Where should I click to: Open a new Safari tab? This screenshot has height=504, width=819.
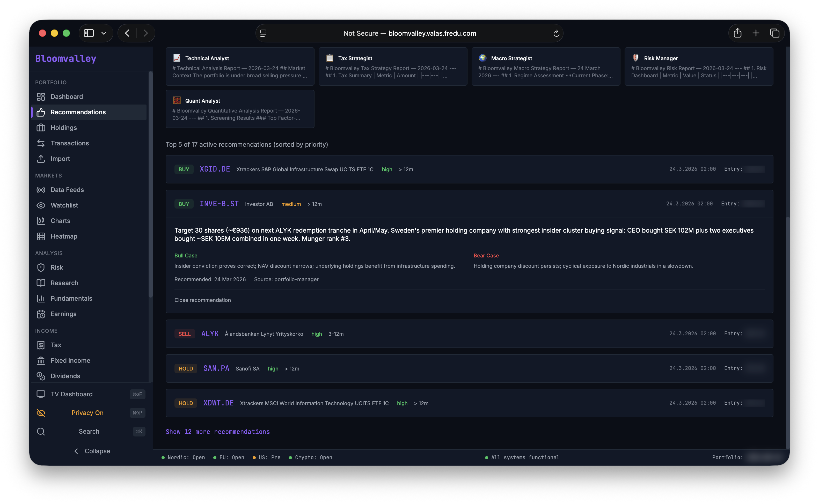(x=756, y=33)
